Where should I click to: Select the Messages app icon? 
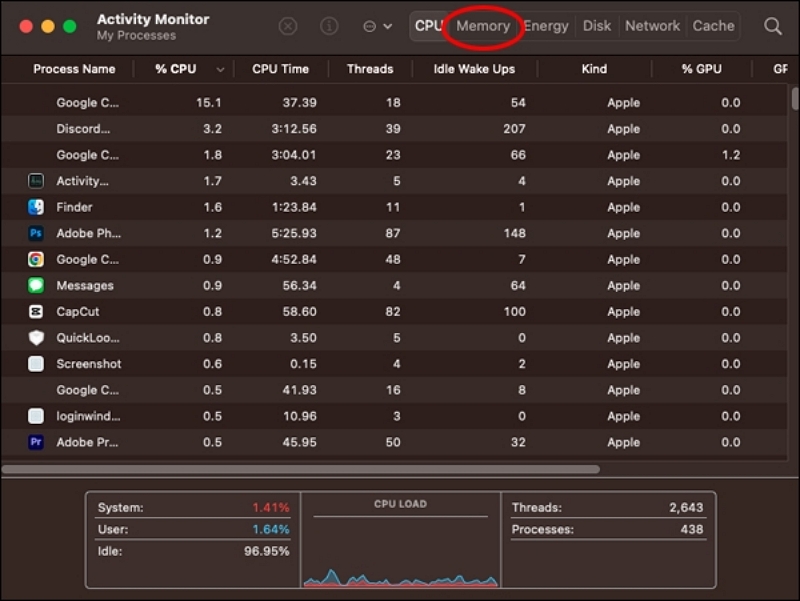[x=36, y=285]
